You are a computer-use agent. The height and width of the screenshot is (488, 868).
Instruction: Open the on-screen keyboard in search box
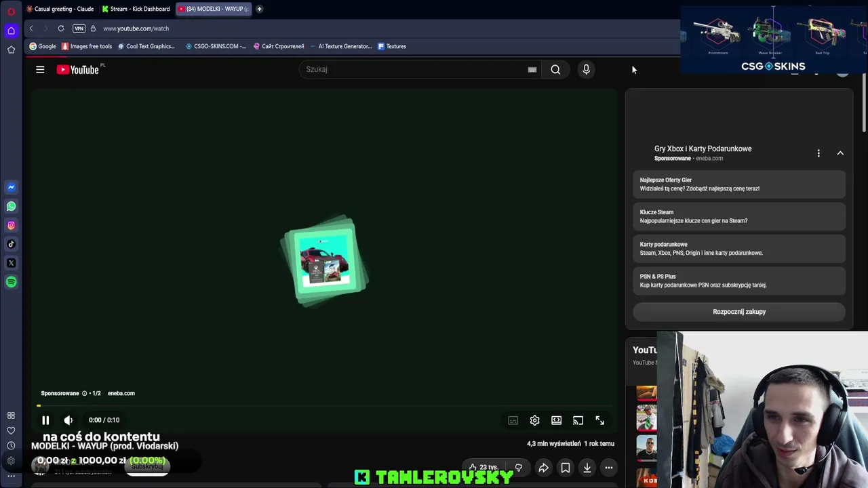532,69
